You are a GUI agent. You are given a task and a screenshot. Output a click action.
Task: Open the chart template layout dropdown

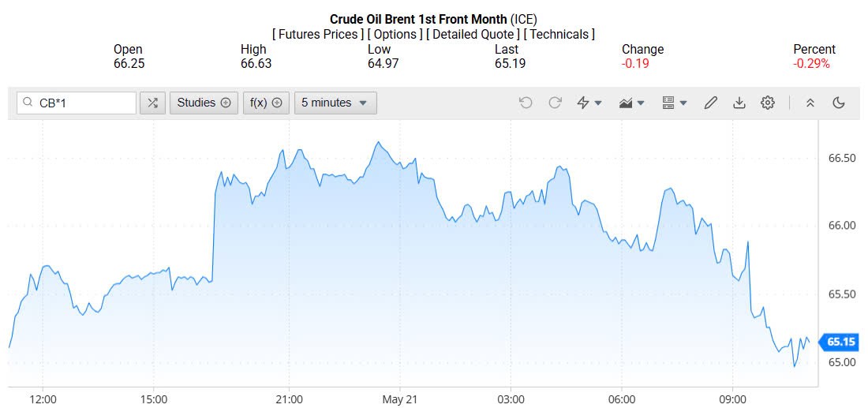click(675, 103)
